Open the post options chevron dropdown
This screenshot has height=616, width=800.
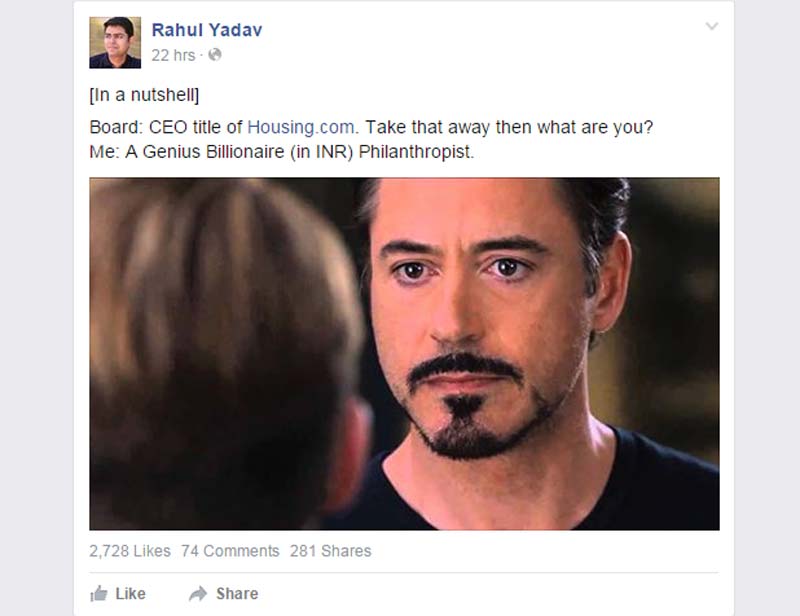pyautogui.click(x=712, y=26)
